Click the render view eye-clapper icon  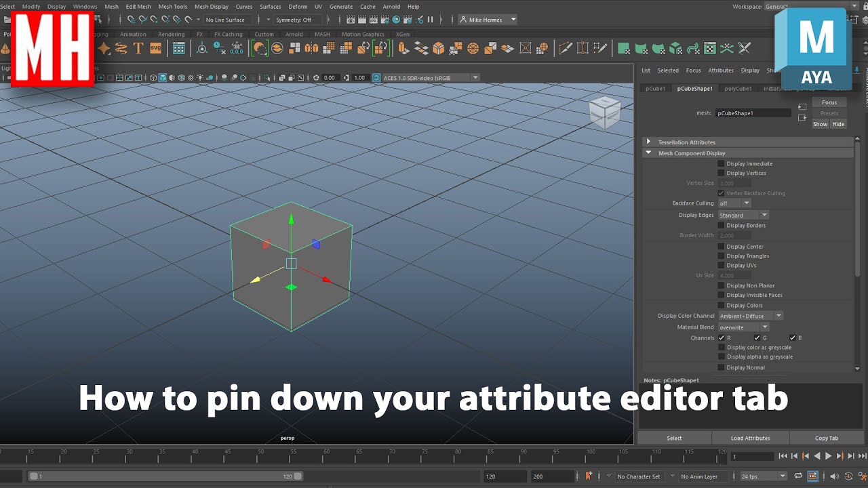[350, 20]
